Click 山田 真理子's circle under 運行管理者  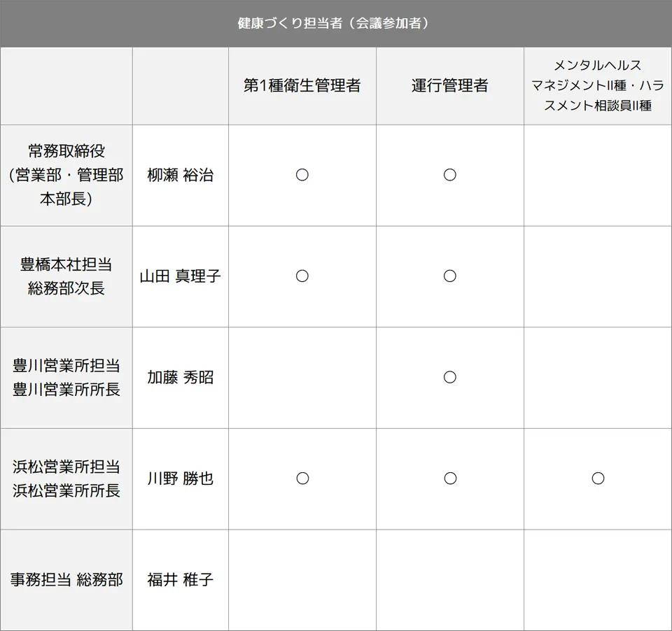pyautogui.click(x=450, y=276)
